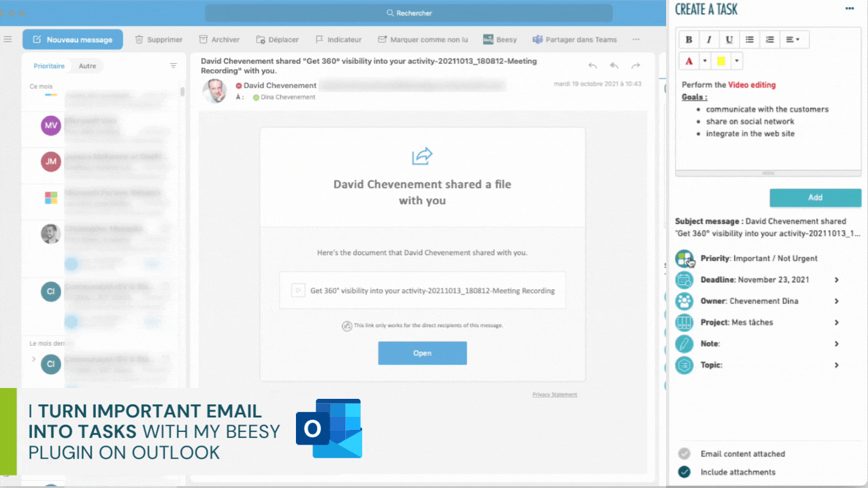The image size is (868, 488).
Task: Click in the Rechercher search field
Action: tap(409, 13)
